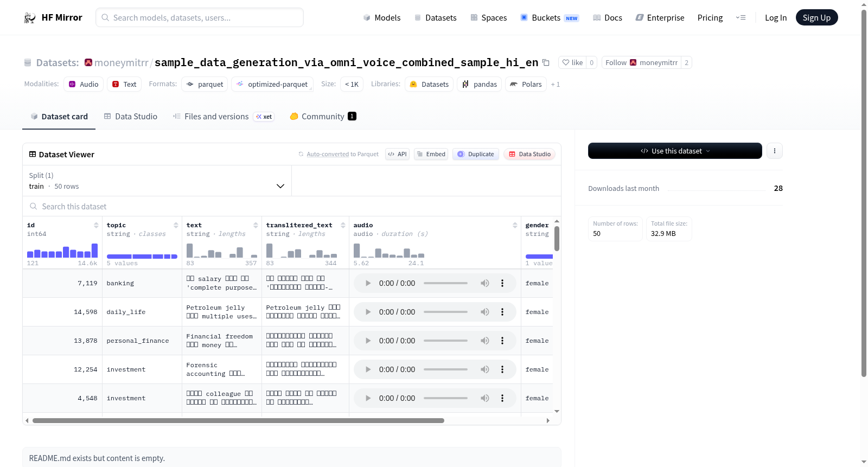The image size is (868, 467).
Task: Play audio in the daily_life row
Action: [x=368, y=312]
